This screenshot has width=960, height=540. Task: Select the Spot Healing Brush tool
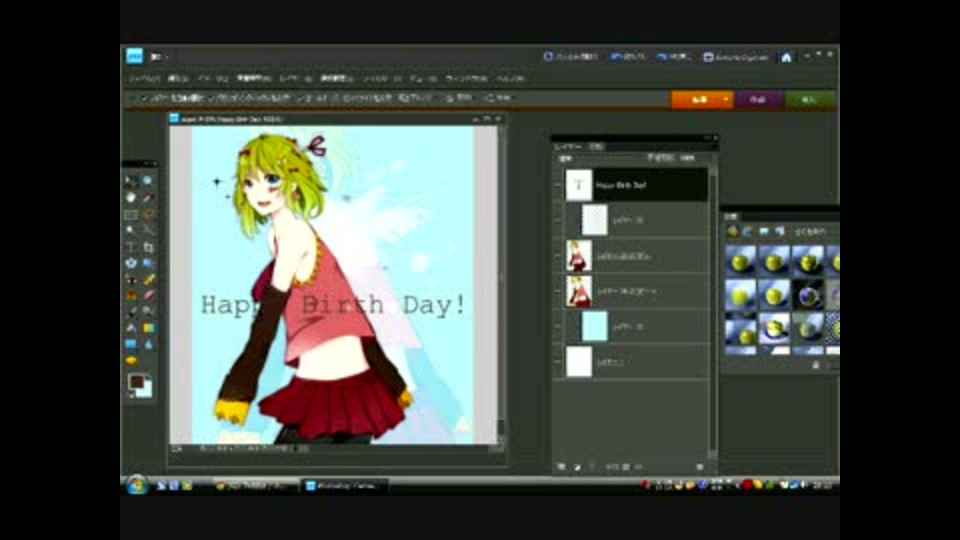coord(148,279)
